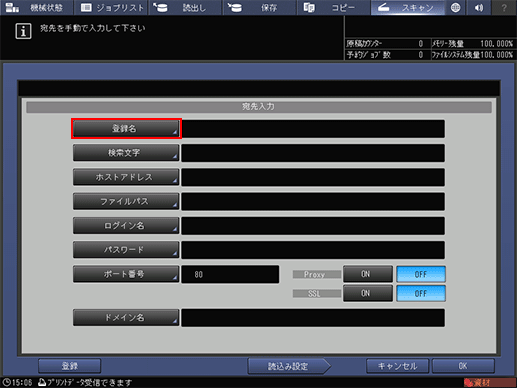Viewport: 517px width, 388px height.
Task: Confirm with the OK button
Action: tap(463, 366)
